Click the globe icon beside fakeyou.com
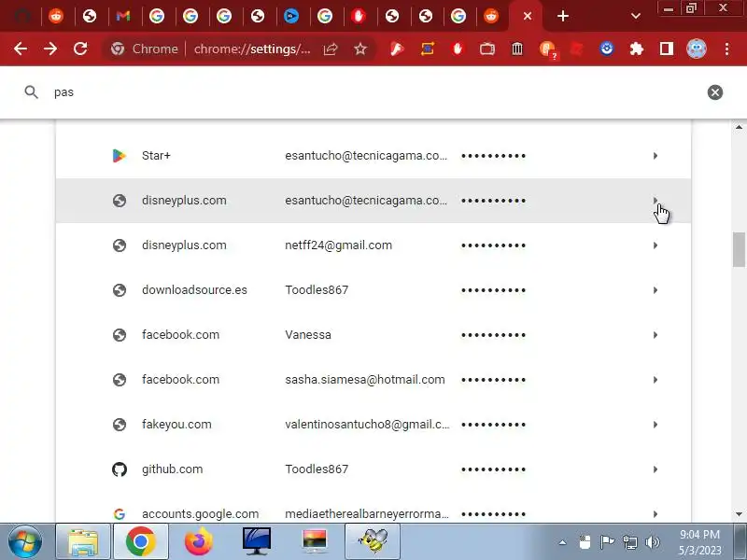This screenshot has width=747, height=560. 120,425
